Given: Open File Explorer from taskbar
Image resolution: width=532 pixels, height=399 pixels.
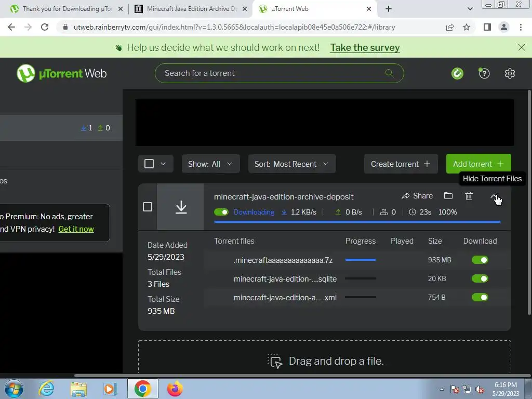Looking at the screenshot, I should click(x=78, y=389).
